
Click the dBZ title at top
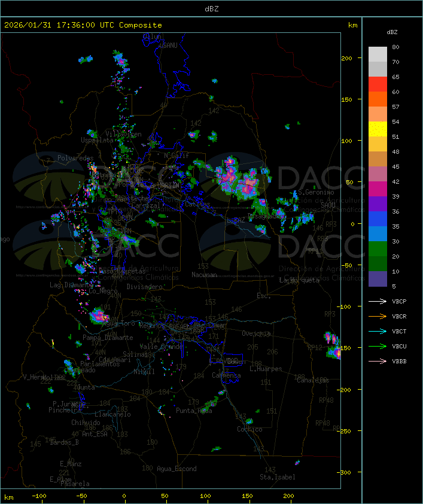click(x=211, y=8)
